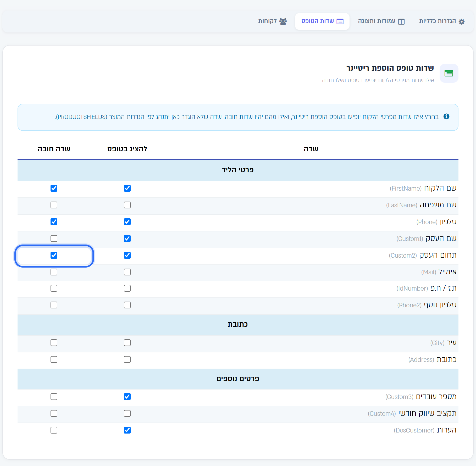This screenshot has height=466, width=476.
Task: Mark IdNumber as required field
Action: (54, 288)
